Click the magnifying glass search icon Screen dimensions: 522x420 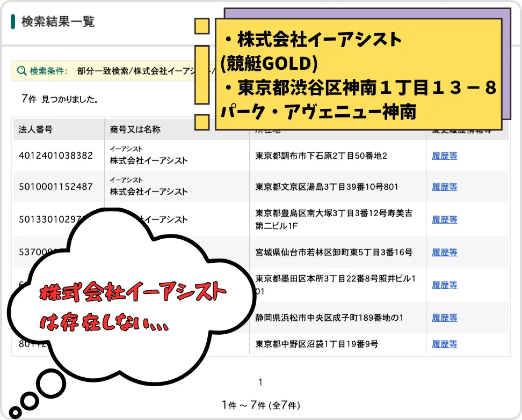pyautogui.click(x=21, y=70)
